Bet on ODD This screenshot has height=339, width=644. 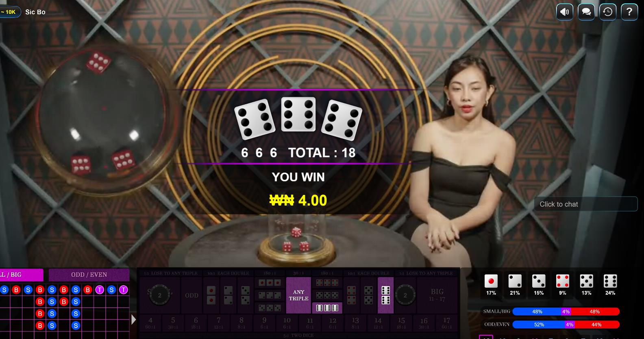pos(191,295)
